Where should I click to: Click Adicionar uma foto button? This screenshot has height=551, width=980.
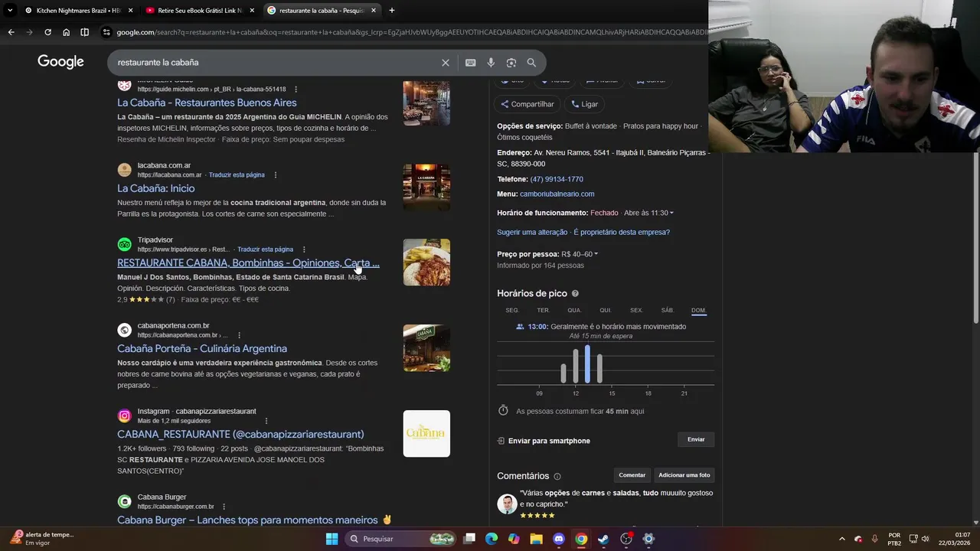coord(684,475)
